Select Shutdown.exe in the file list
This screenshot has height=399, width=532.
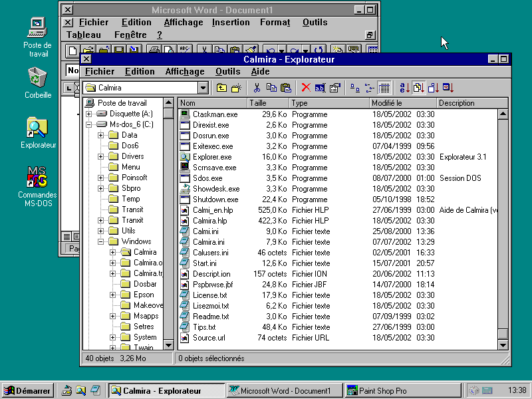click(x=215, y=199)
